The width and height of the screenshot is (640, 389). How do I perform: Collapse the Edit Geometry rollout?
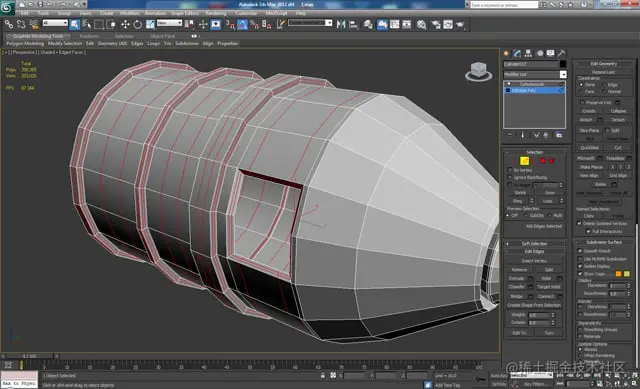[604, 64]
